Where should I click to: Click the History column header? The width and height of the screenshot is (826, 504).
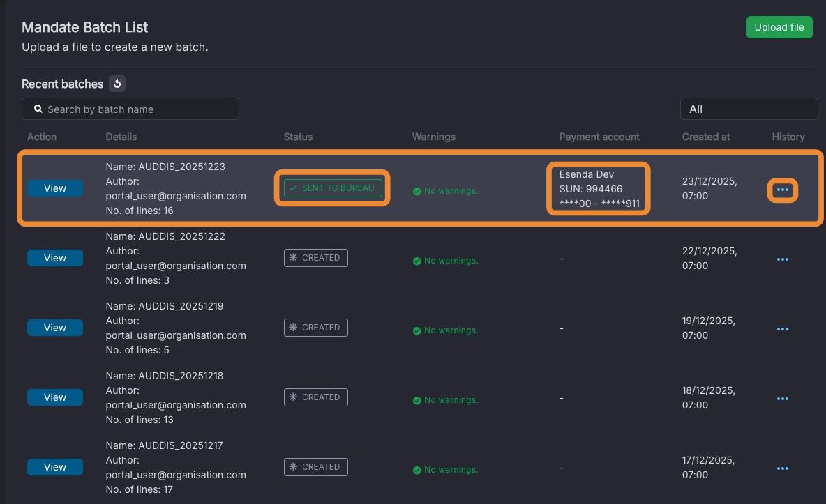click(788, 137)
